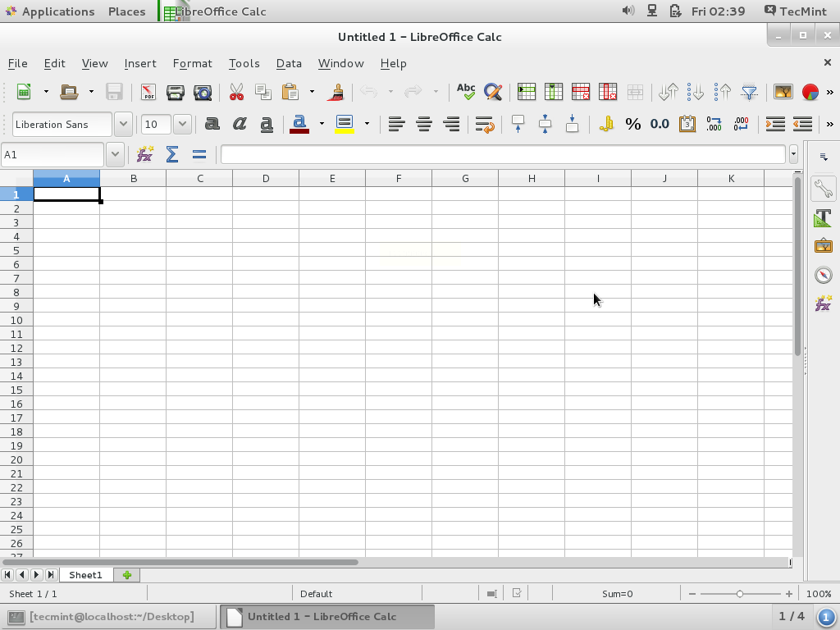Image resolution: width=840 pixels, height=630 pixels.
Task: Click the AutoFilter funnel icon
Action: 749,92
